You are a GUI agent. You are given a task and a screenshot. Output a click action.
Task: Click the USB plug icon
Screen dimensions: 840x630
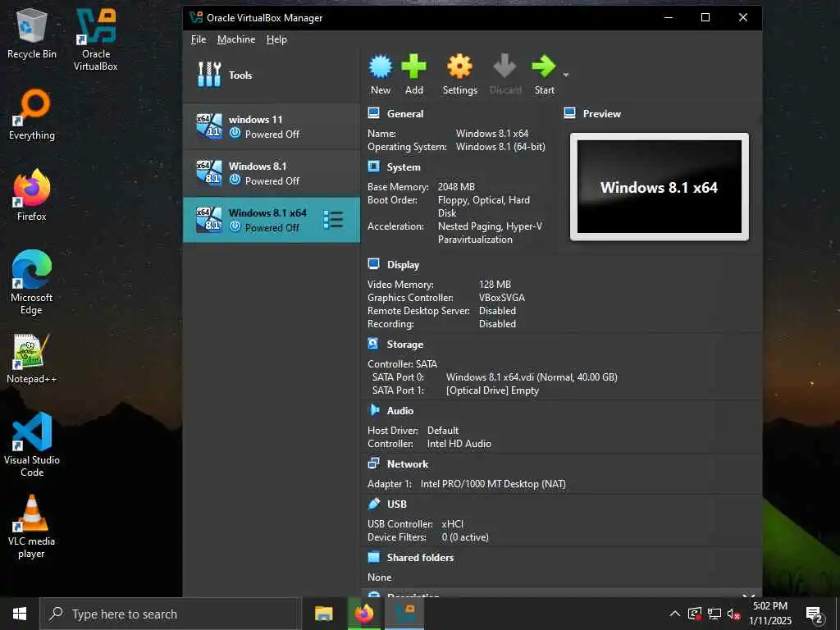tap(374, 504)
